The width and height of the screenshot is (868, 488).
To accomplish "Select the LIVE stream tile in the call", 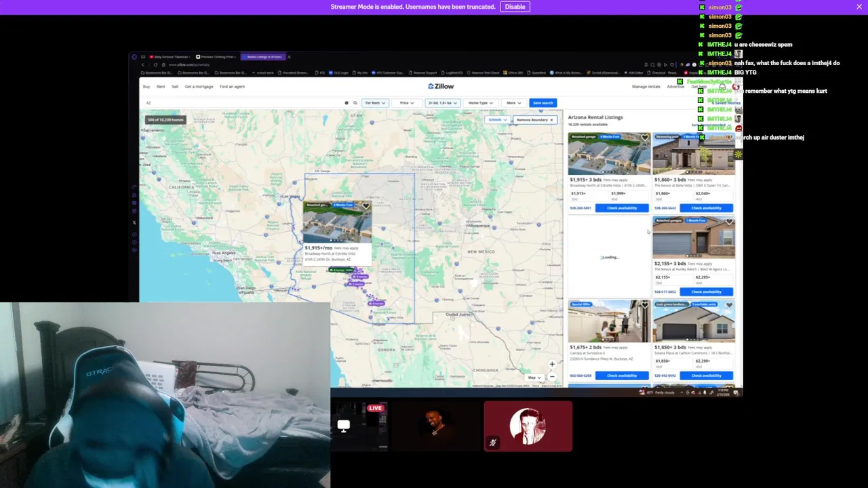I will coord(359,426).
